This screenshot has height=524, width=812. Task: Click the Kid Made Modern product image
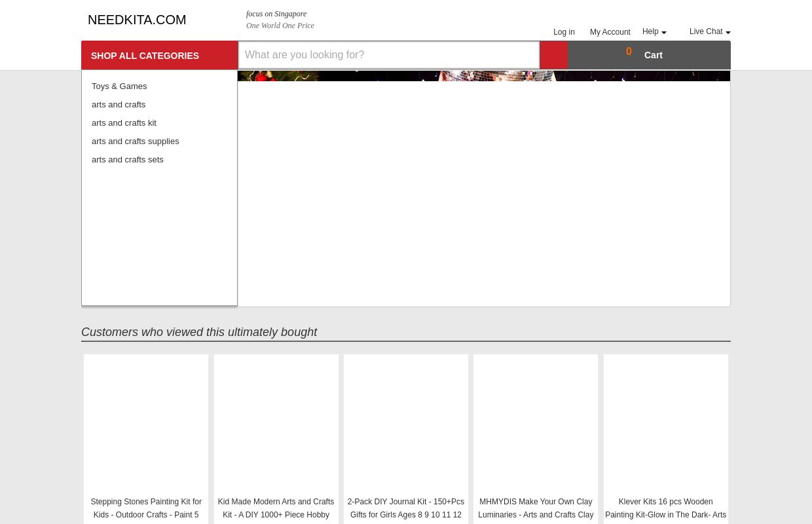(276, 424)
